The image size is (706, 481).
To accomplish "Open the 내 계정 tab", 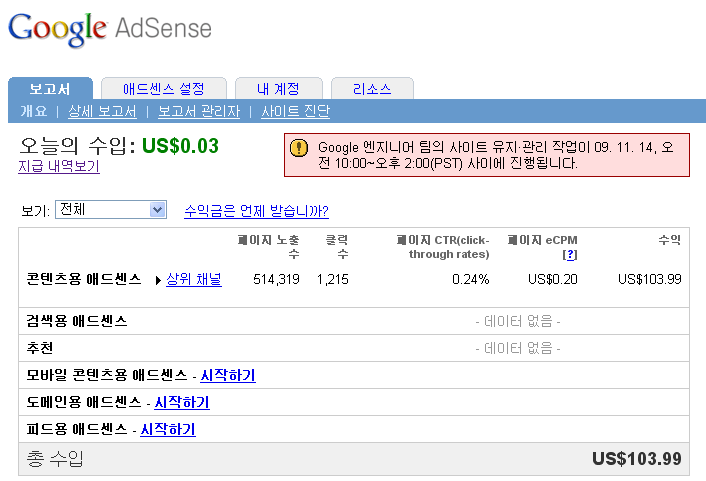I will point(279,88).
